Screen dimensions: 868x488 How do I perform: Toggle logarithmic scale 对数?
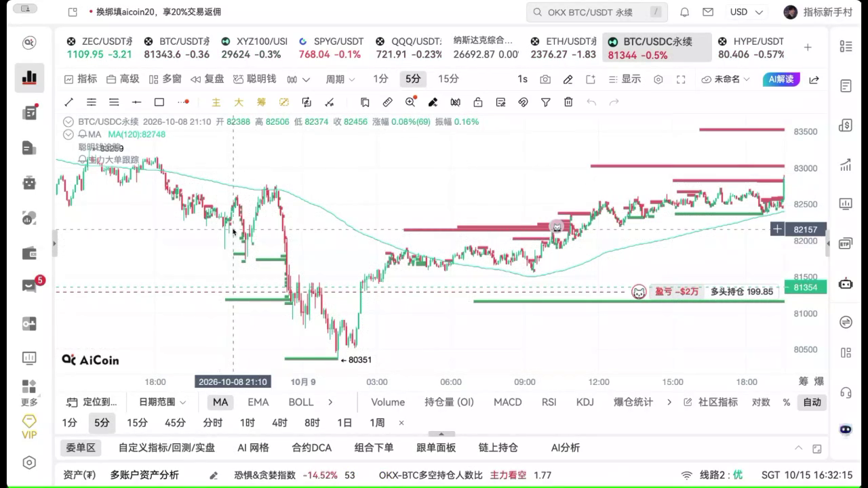point(761,402)
